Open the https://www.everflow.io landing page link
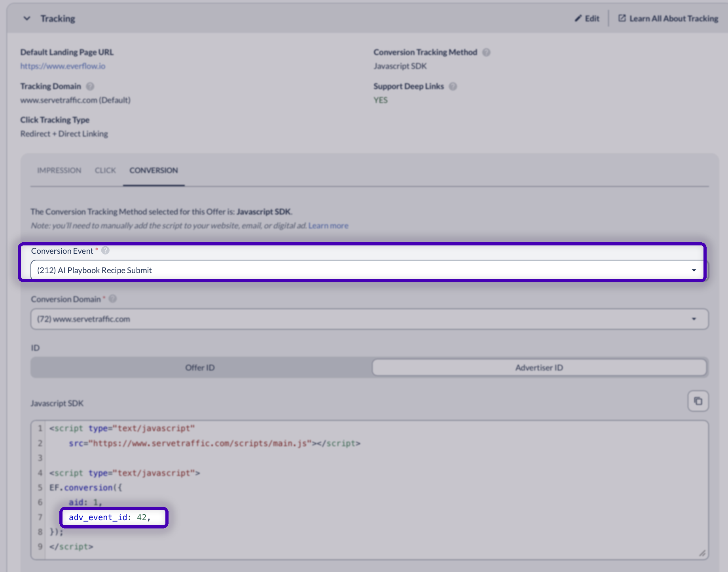Screen dimensions: 728x572 (63, 66)
